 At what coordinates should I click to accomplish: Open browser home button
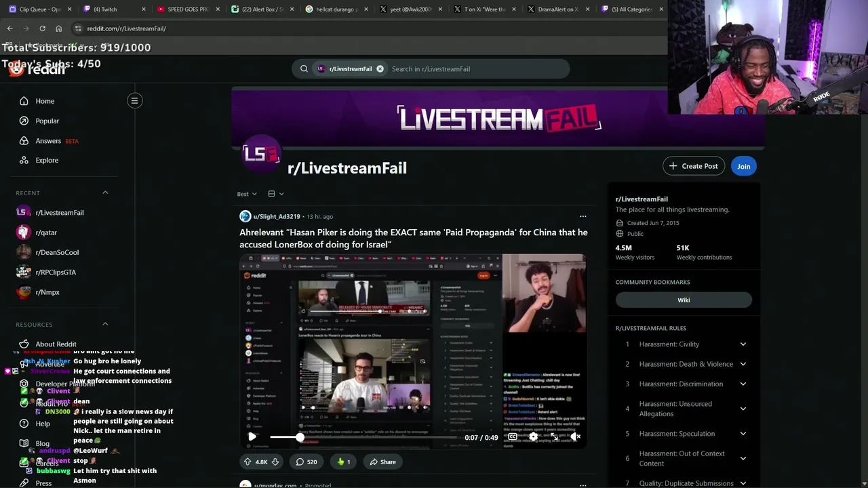coord(58,28)
